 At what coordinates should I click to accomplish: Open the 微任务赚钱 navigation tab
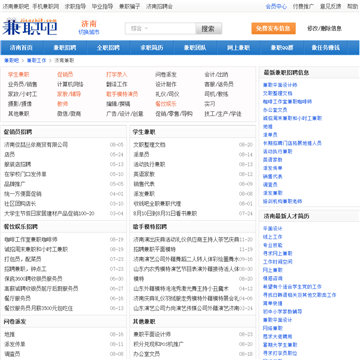pos(326,48)
